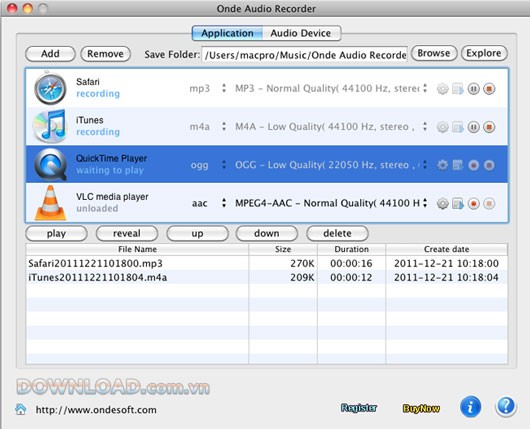Click the blue info icon
Image resolution: width=530 pixels, height=429 pixels.
coord(470,407)
